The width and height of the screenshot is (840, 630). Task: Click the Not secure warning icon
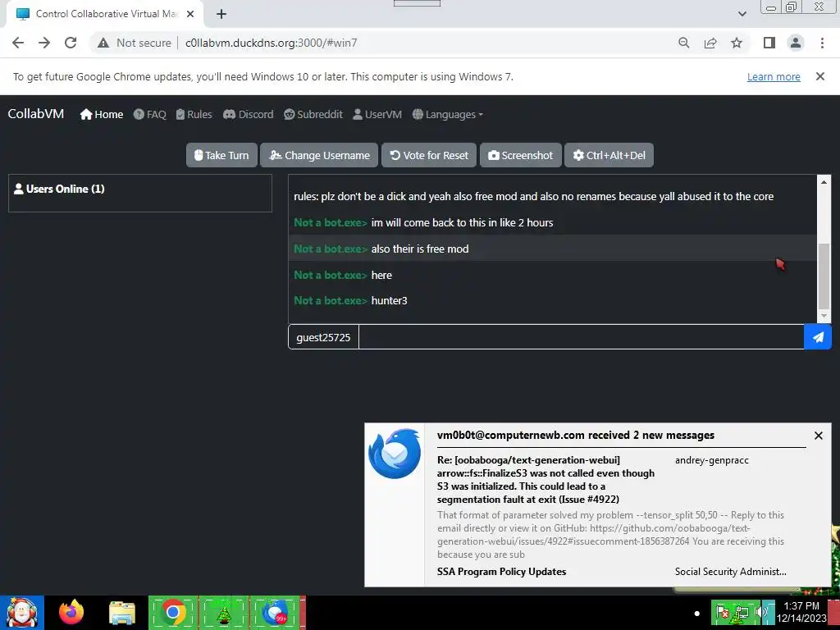(103, 43)
